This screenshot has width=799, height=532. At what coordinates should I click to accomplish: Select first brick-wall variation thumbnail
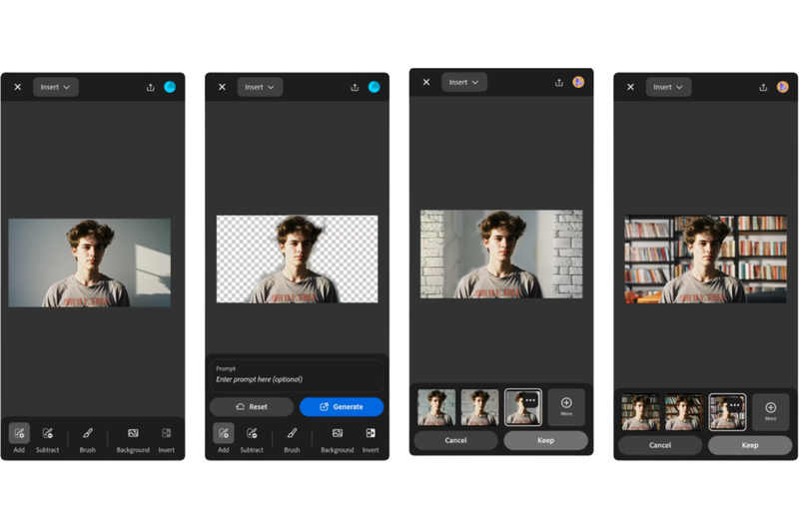pyautogui.click(x=436, y=407)
